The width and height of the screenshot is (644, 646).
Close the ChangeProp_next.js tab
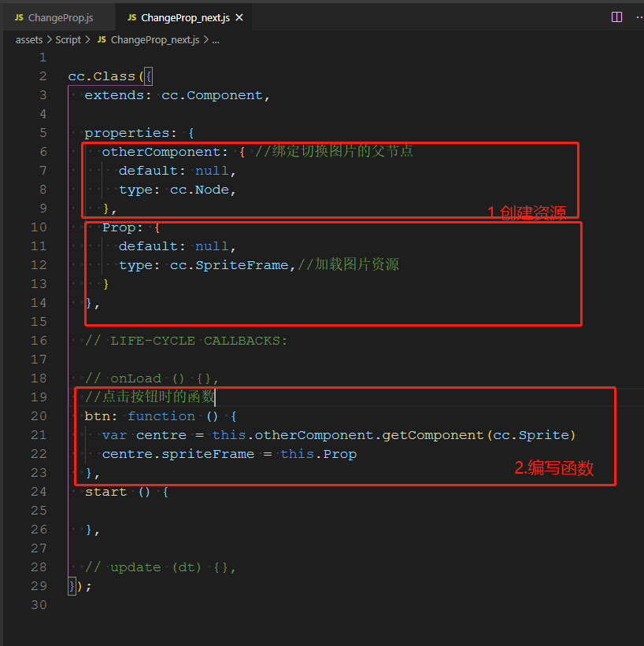239,18
